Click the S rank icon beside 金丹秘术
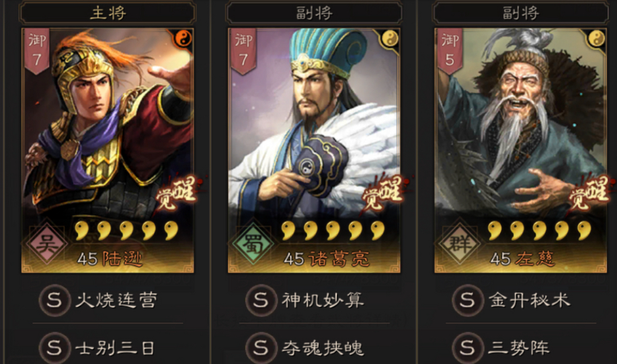The image size is (617, 364). click(468, 301)
